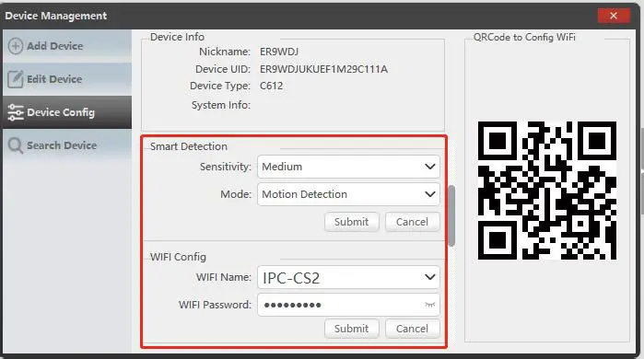This screenshot has width=644, height=359.
Task: Go to the Search Device tab
Action: (x=67, y=145)
